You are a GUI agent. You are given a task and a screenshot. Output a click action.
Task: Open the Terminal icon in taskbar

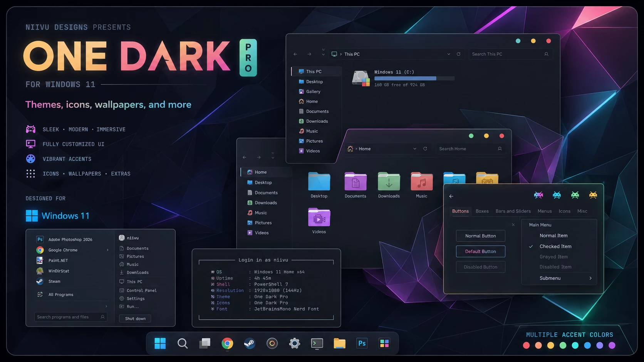tap(317, 343)
